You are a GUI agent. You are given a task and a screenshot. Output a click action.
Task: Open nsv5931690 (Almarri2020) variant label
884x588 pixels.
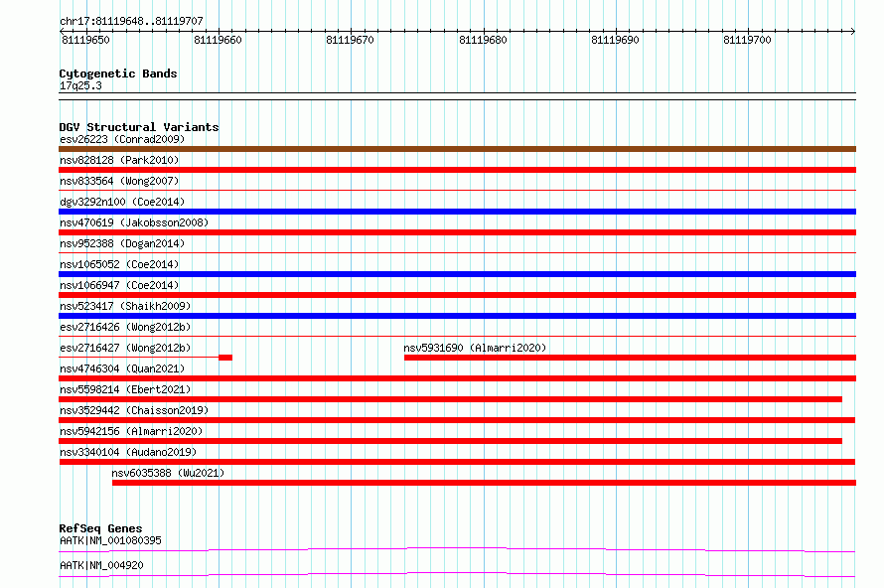pos(475,348)
